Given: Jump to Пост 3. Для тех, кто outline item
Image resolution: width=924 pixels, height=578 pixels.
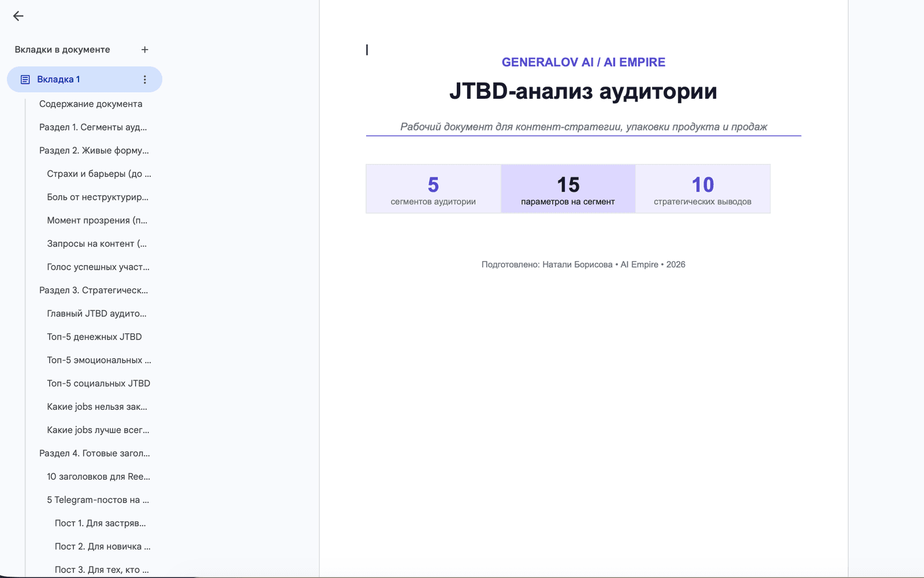Looking at the screenshot, I should coord(102,570).
